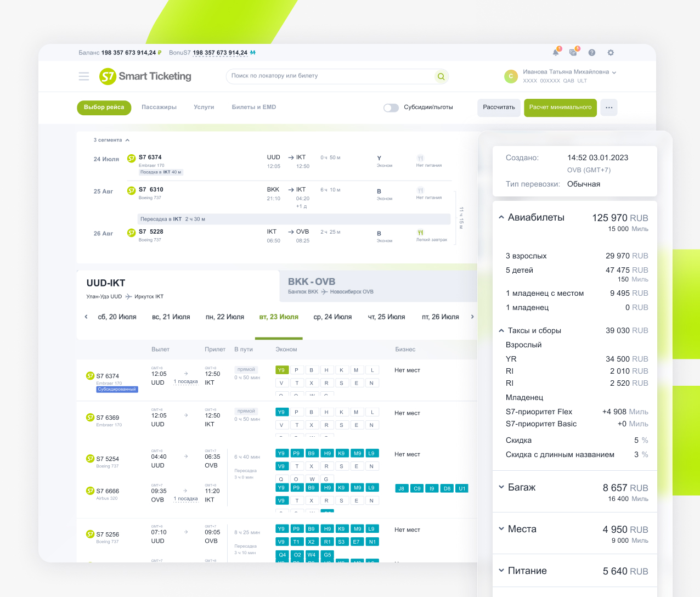700x597 pixels.
Task: Click the Расчет минимального button
Action: click(x=560, y=108)
